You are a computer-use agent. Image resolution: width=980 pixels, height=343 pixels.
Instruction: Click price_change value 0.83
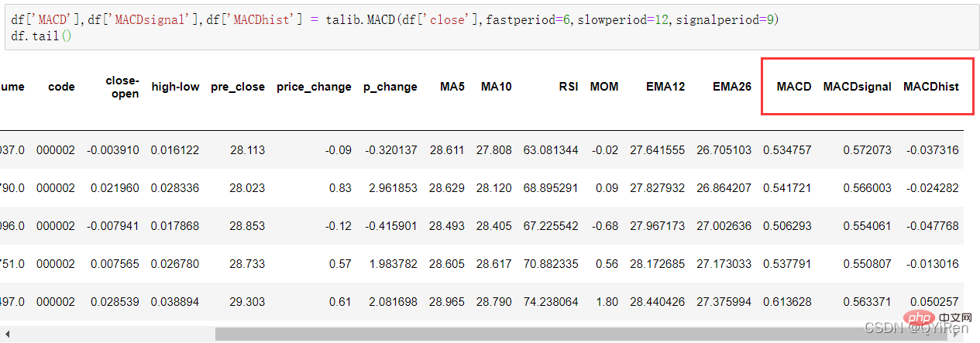[x=340, y=188]
